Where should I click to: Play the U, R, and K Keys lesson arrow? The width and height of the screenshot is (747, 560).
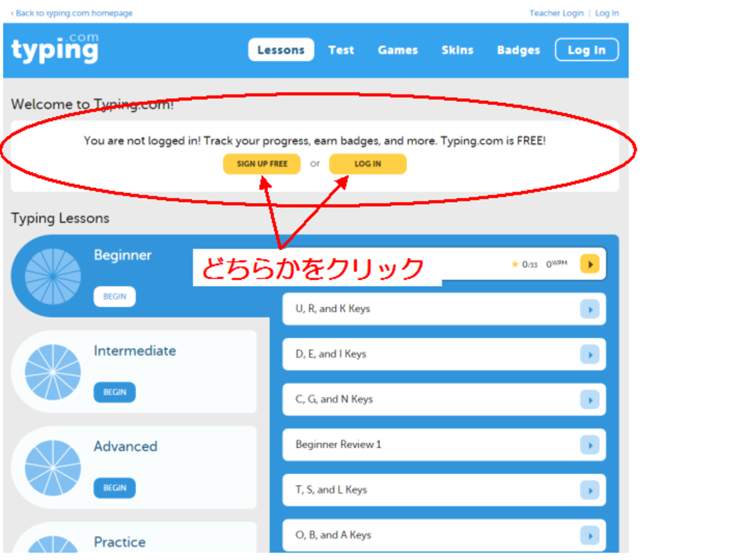590,310
